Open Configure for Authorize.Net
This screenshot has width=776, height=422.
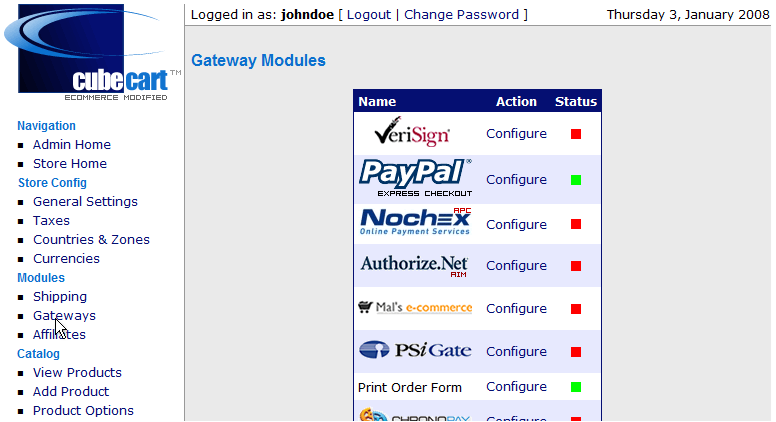[x=516, y=266]
